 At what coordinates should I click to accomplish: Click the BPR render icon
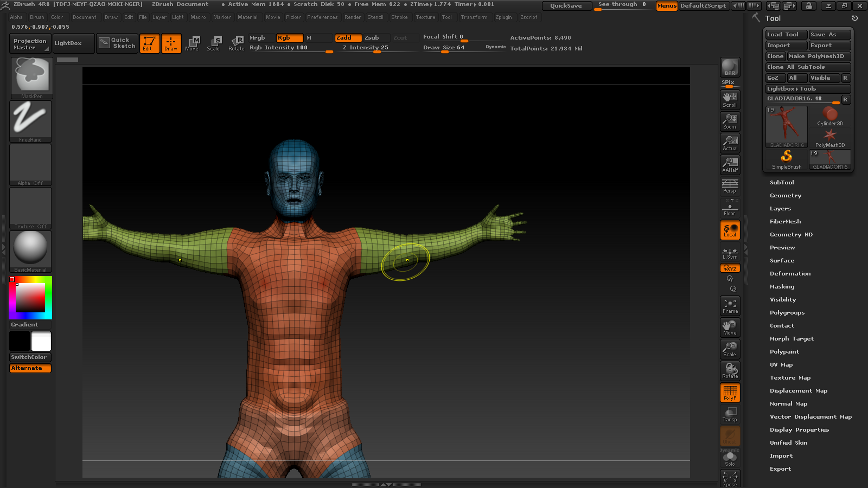pyautogui.click(x=730, y=67)
